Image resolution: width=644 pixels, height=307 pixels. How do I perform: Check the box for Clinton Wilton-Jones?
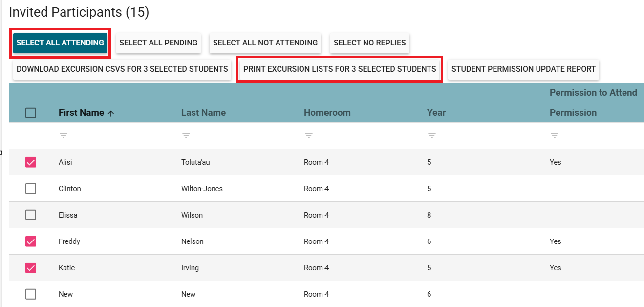tap(31, 189)
